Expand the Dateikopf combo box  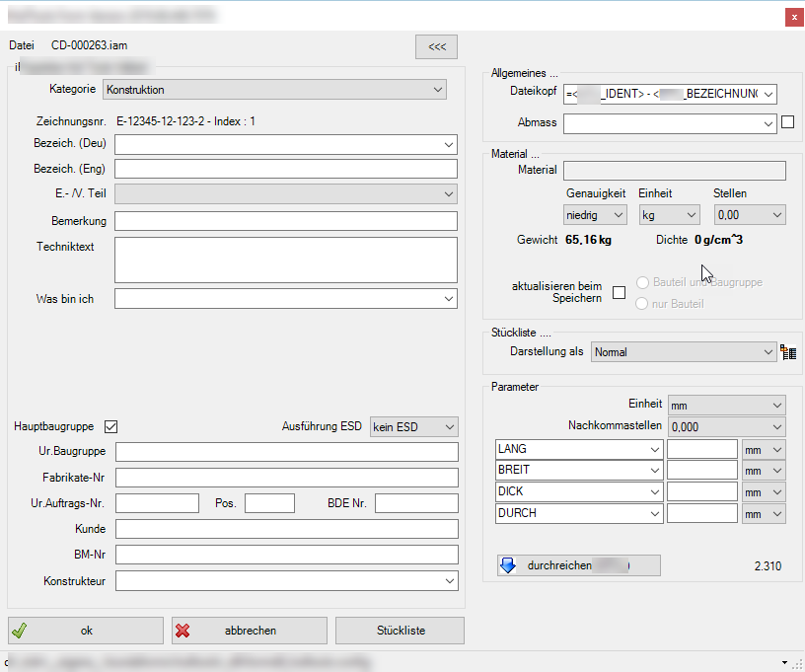click(670, 95)
